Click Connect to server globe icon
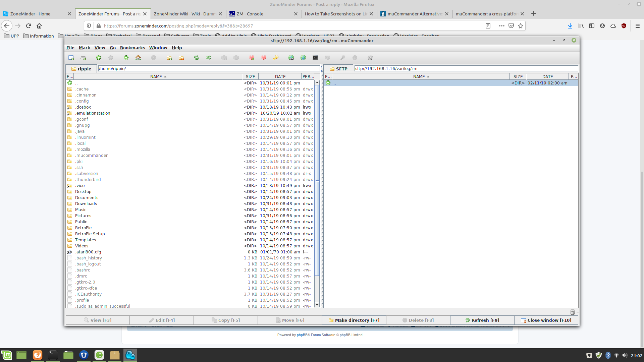Image resolution: width=644 pixels, height=362 pixels. pyautogui.click(x=291, y=58)
